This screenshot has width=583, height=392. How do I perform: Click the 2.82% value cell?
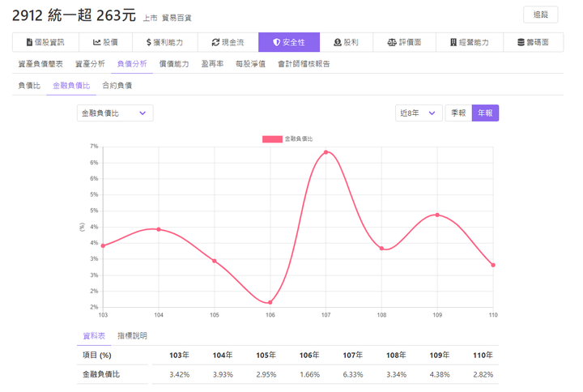click(483, 374)
